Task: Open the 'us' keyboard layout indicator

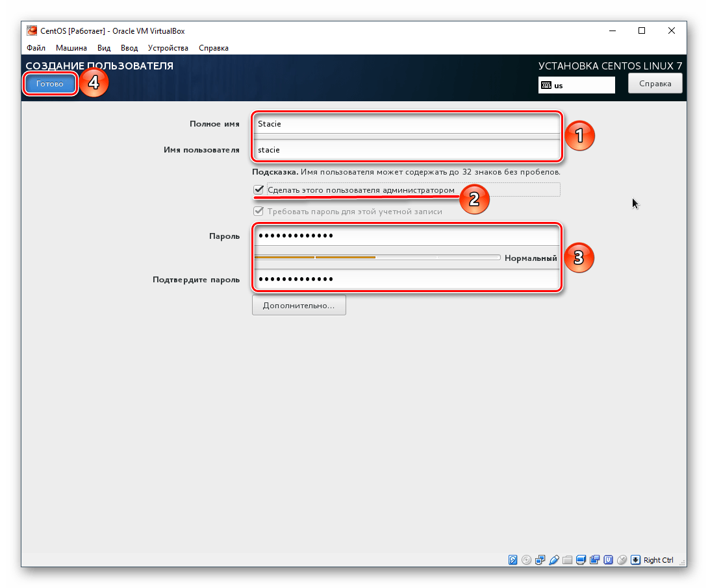Action: pos(576,85)
